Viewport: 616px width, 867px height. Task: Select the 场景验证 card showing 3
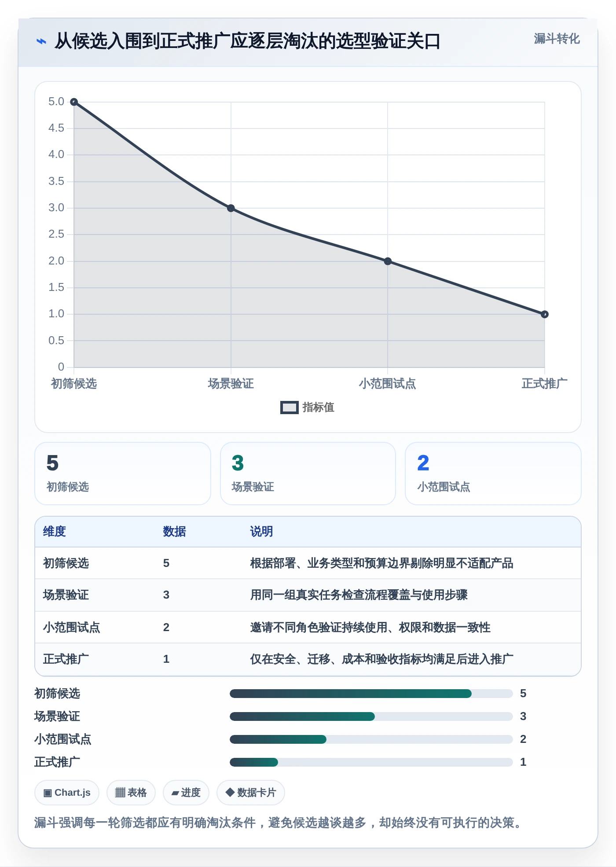point(308,474)
